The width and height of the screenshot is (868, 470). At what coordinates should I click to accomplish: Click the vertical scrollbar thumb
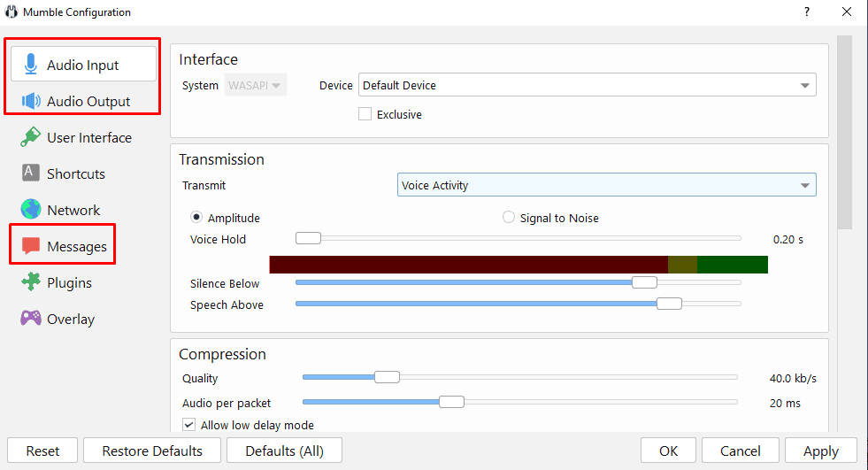tap(844, 132)
